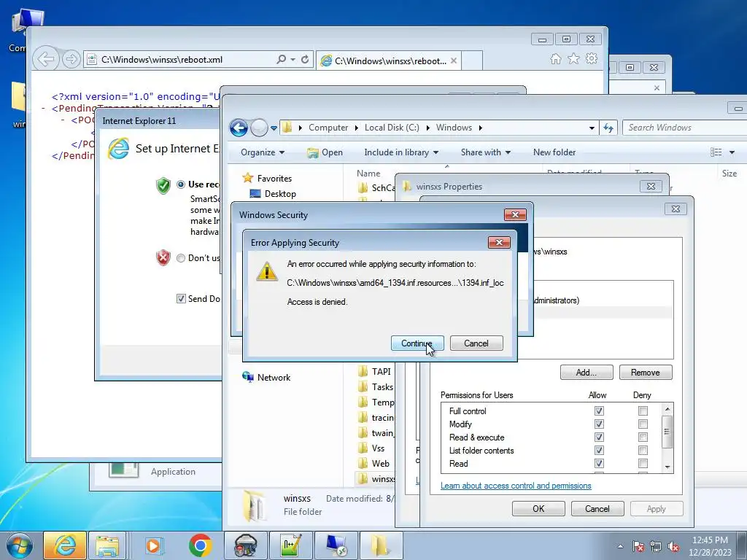
Task: Cancel the Error Applying Security dialog
Action: (476, 343)
